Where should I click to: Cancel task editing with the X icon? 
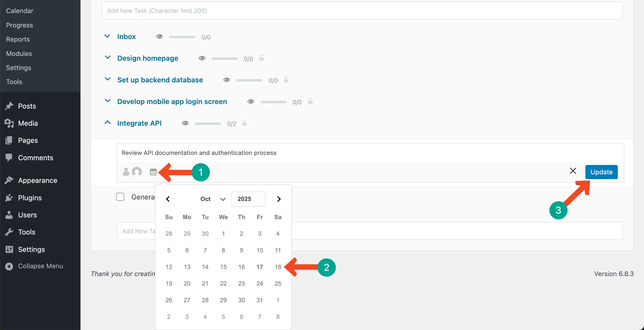[x=573, y=171]
